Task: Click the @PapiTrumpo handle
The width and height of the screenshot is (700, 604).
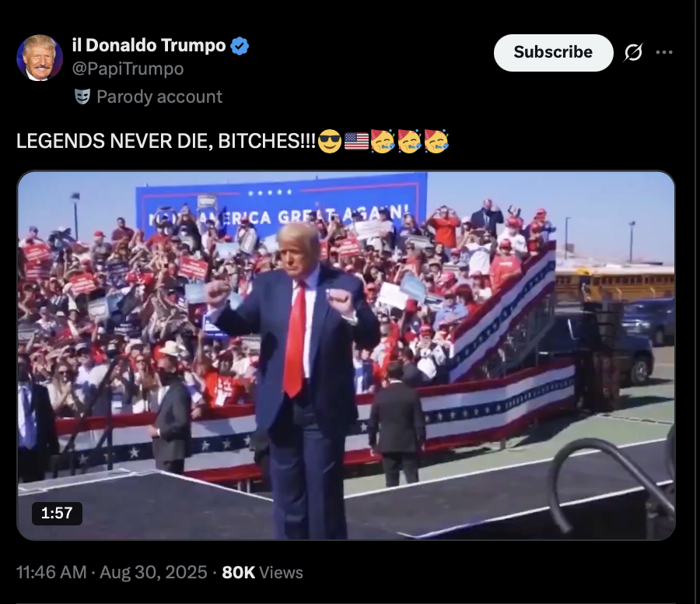Action: coord(128,68)
